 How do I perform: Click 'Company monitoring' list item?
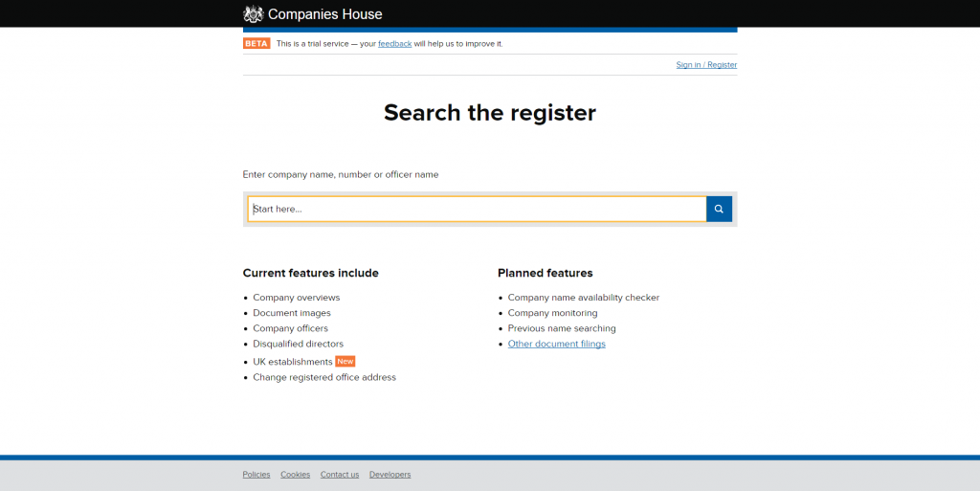(552, 313)
